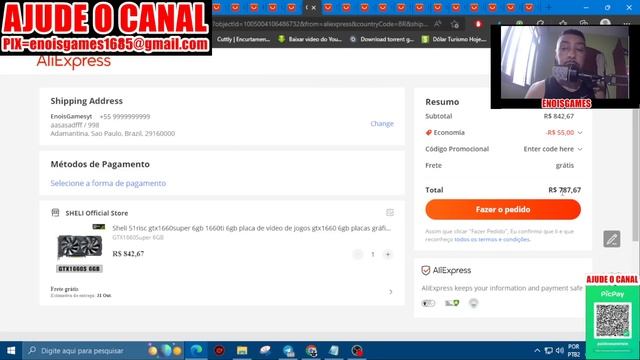Expand the Frete grátis shipping options chevron
This screenshot has height=360, width=640.
391,292
